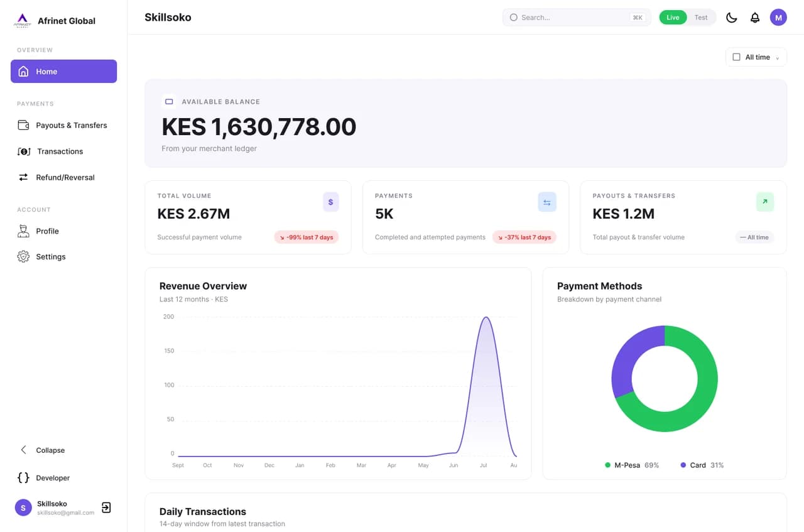Click the M-Pesa 69% legend entry
This screenshot has height=532, width=804.
[632, 465]
